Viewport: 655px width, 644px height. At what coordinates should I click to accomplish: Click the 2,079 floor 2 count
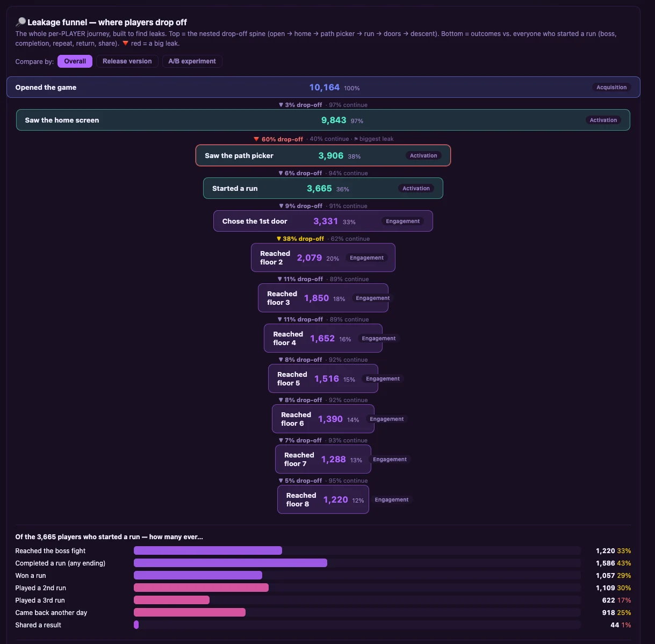click(309, 257)
